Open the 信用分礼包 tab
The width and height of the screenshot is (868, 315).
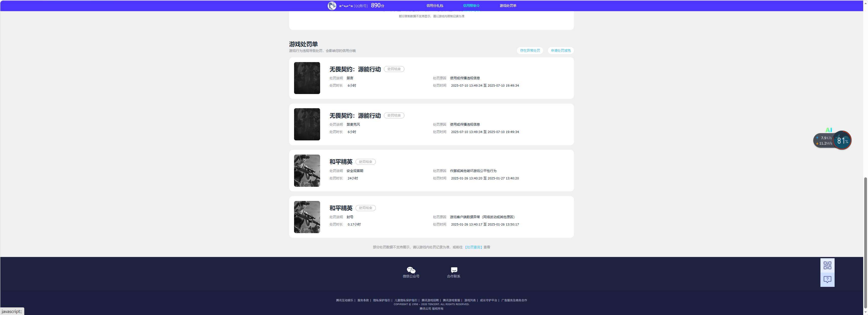[435, 6]
